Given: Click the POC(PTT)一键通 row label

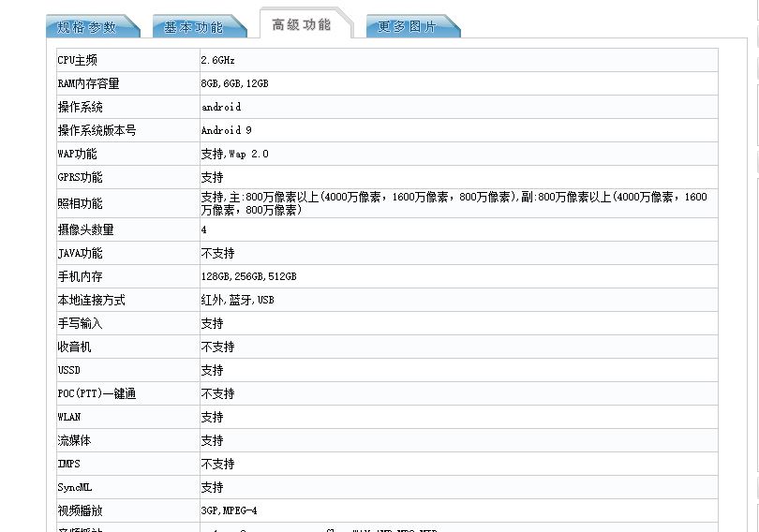Looking at the screenshot, I should [x=97, y=393].
